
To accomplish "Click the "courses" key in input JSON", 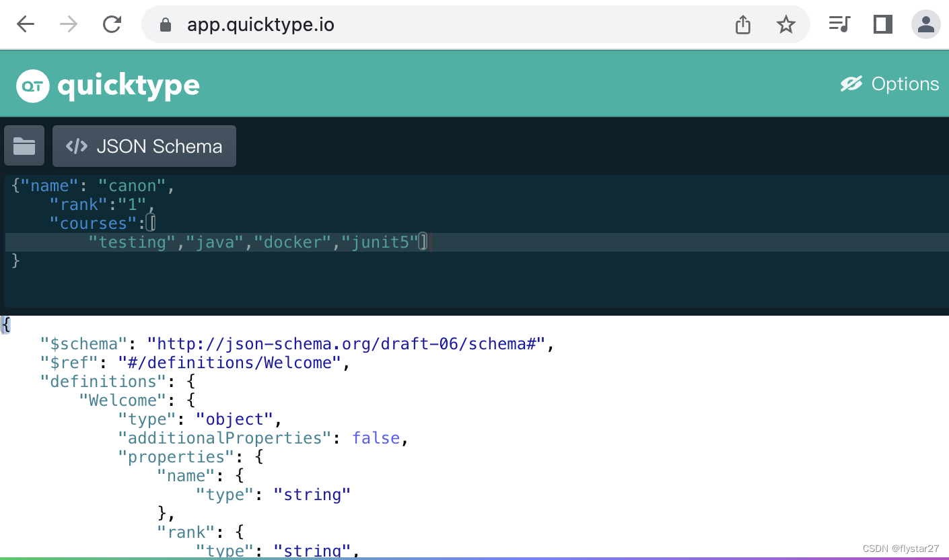I will [x=94, y=223].
